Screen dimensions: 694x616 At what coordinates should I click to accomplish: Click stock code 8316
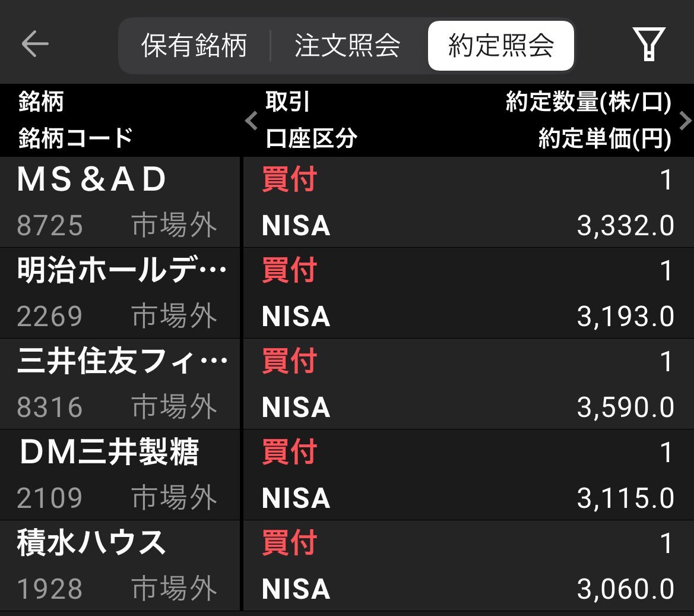click(50, 407)
